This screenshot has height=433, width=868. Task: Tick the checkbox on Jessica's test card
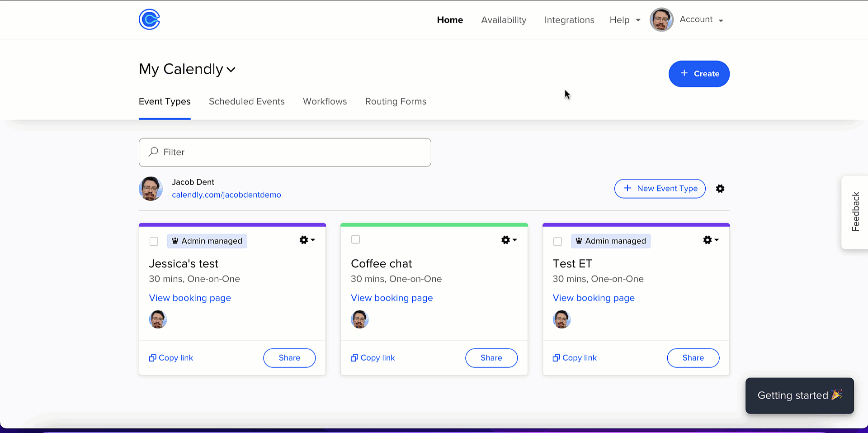154,241
